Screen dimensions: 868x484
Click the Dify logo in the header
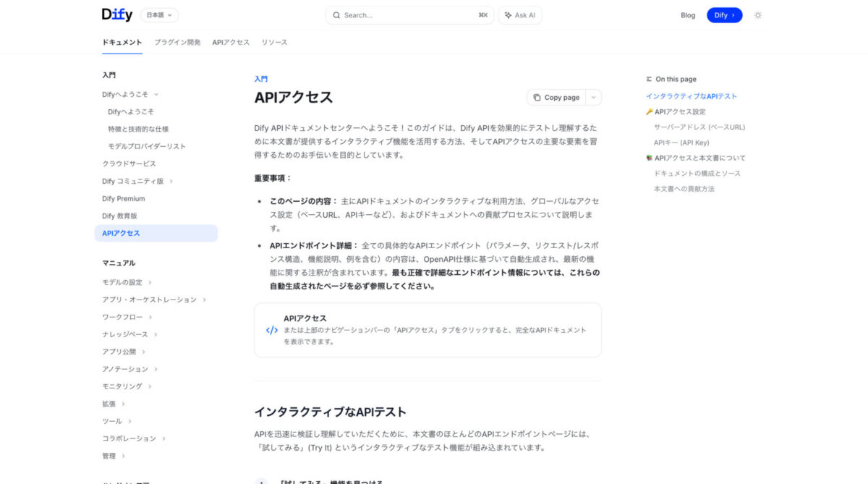pyautogui.click(x=116, y=14)
